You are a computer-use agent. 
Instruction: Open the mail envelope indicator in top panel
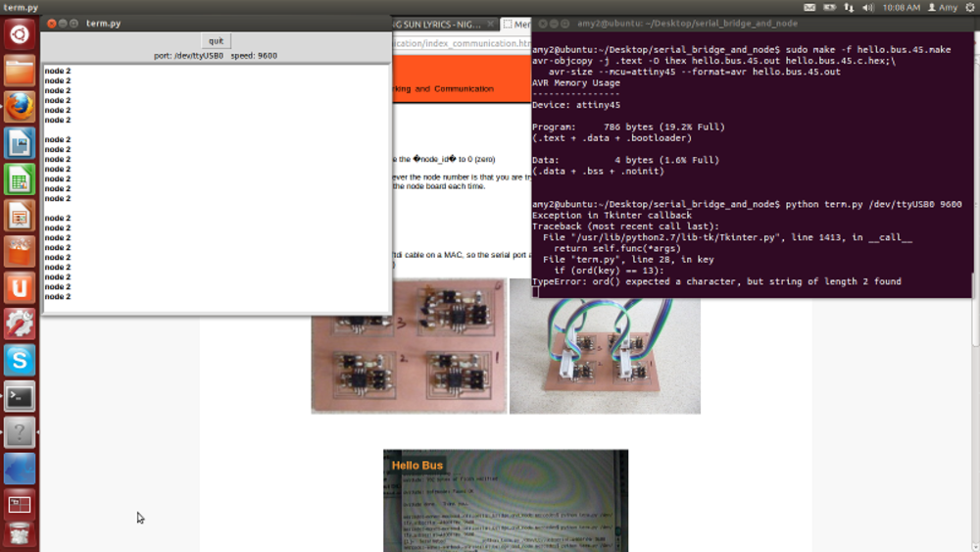(x=809, y=8)
